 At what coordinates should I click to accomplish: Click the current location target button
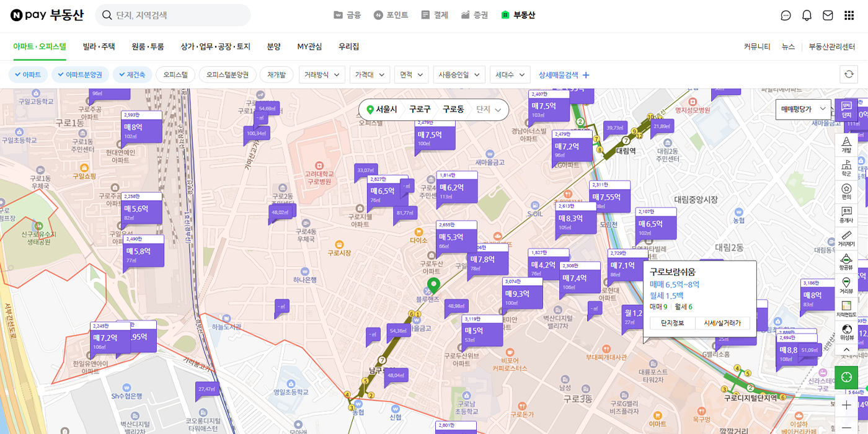pos(846,377)
